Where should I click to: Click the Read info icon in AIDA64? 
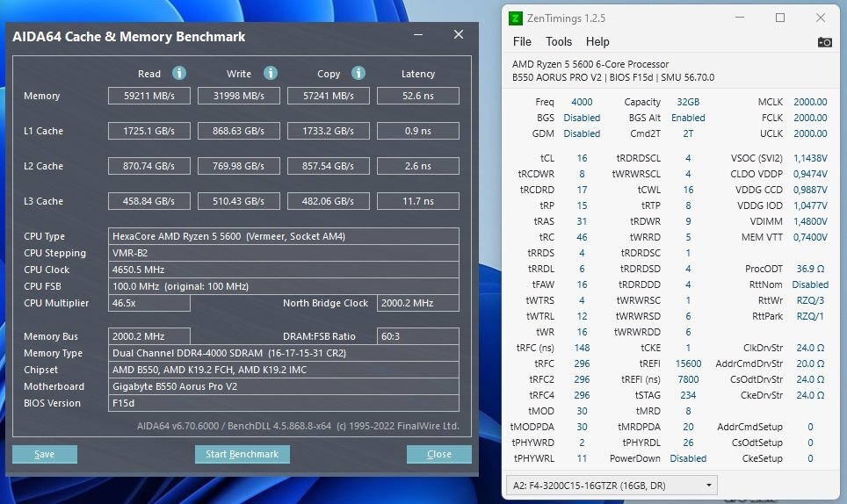179,73
